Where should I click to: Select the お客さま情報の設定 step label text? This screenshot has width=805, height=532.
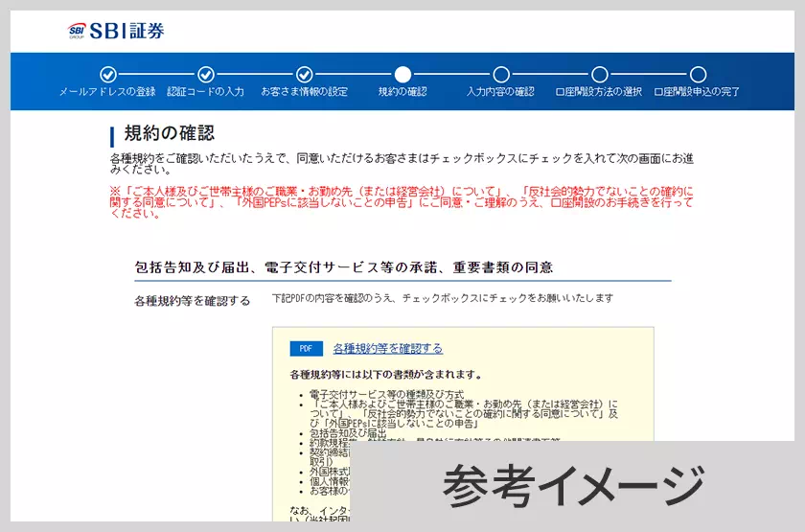click(304, 92)
